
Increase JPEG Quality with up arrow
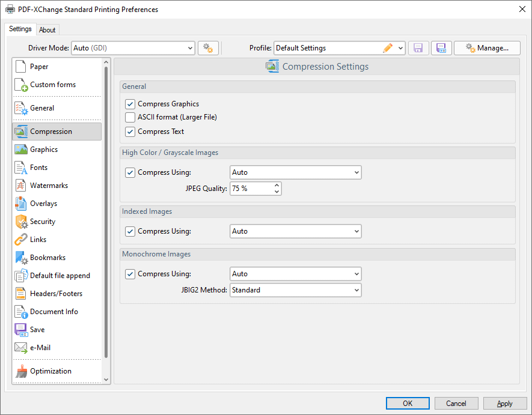(x=277, y=186)
